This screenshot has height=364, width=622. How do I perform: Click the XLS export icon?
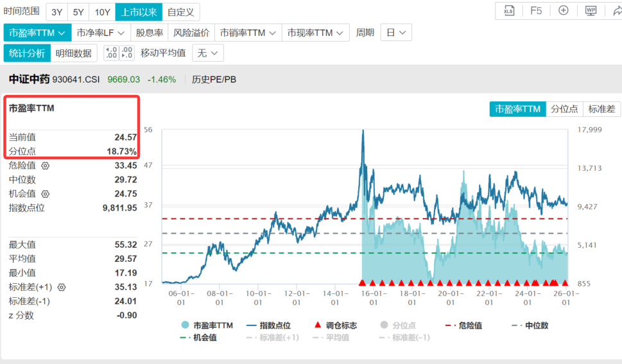(508, 11)
